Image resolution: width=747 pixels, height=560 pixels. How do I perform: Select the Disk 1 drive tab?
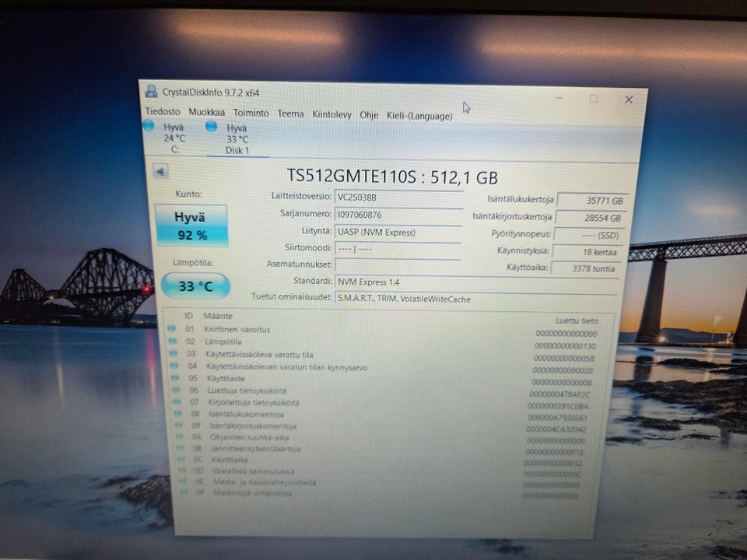[x=237, y=139]
